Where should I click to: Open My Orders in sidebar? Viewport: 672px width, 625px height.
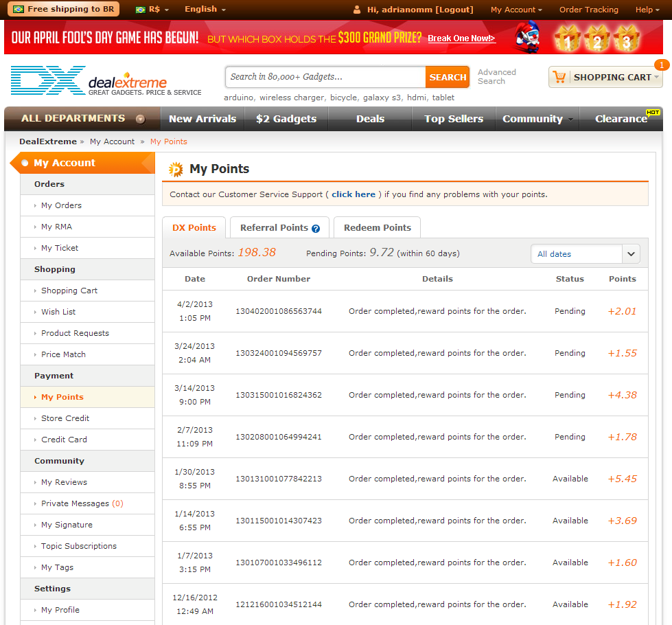[87, 205]
